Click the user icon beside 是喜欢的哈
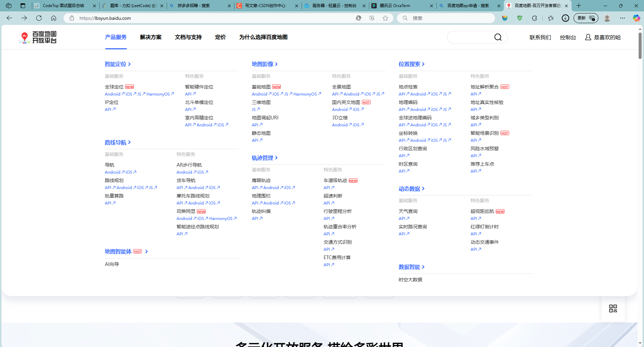 588,37
